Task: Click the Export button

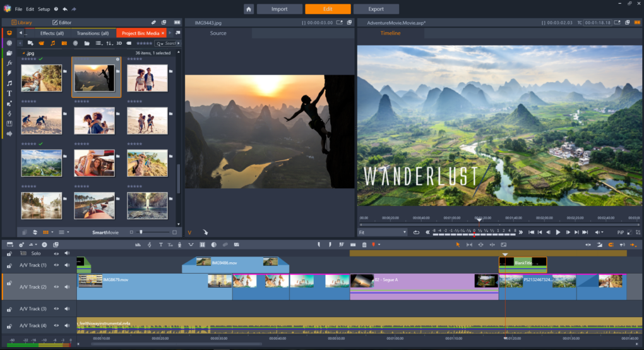Action: click(376, 9)
